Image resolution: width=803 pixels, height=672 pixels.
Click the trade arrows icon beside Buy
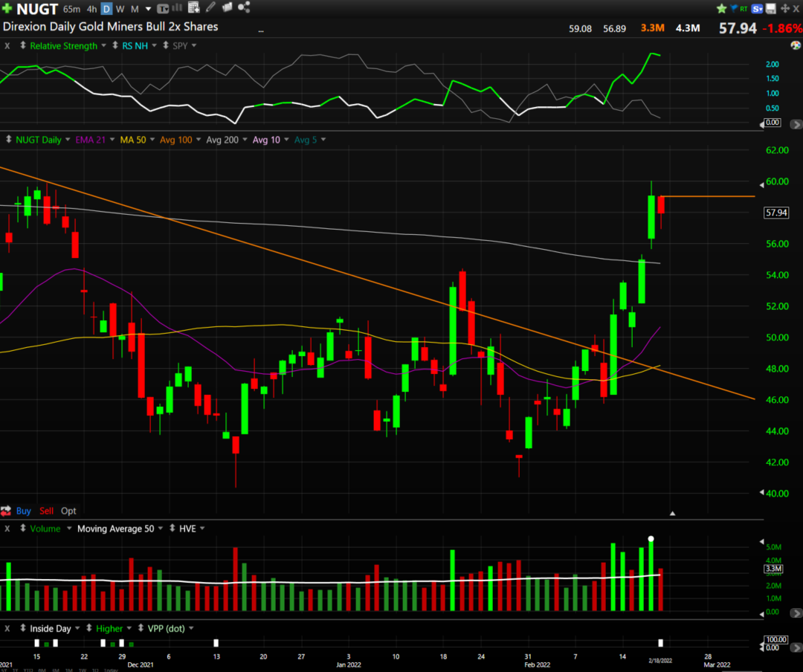6,511
